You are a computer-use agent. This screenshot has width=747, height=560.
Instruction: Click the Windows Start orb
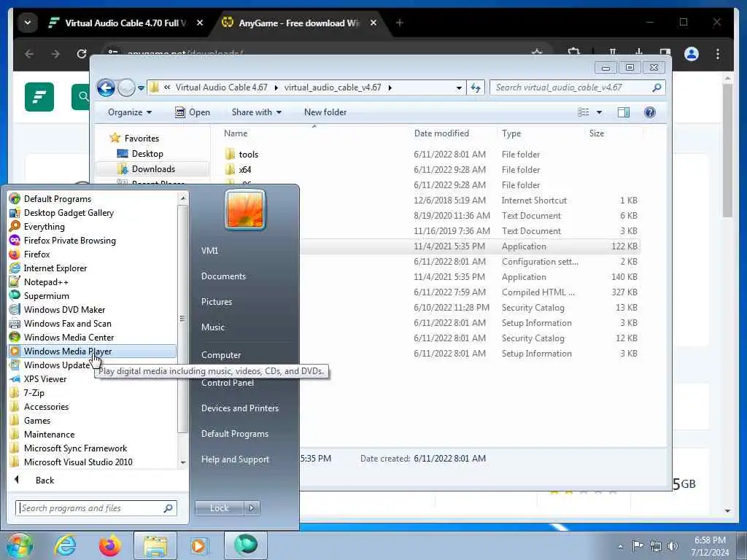click(20, 545)
